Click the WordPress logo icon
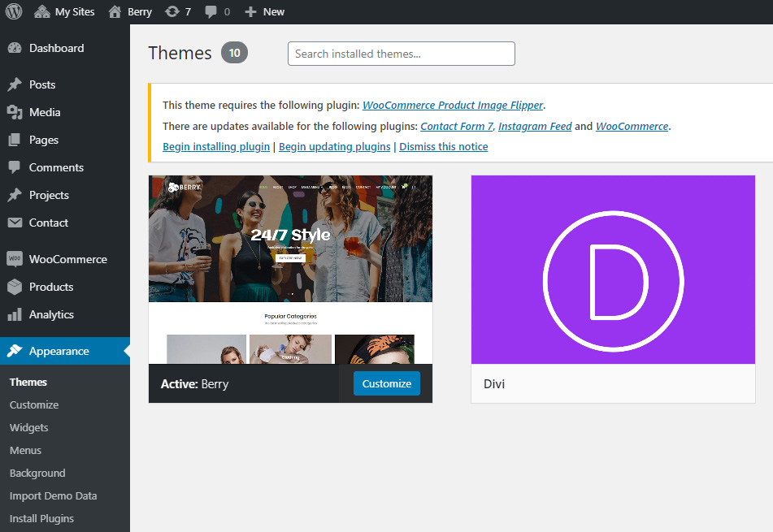The image size is (773, 532). (14, 11)
